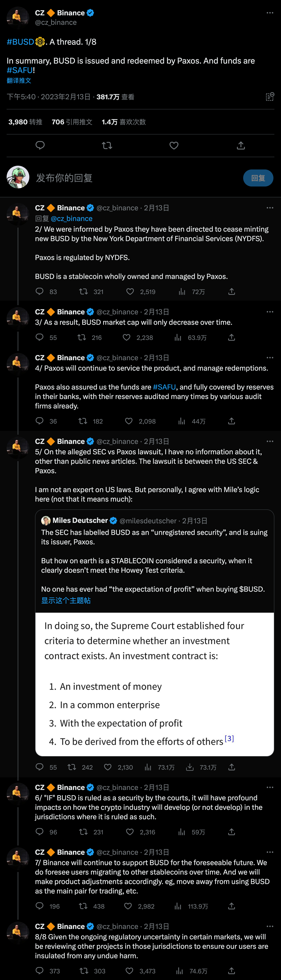Screen dimensions: 281x980
Task: Click reply icon under main tweet
Action: coord(40,145)
